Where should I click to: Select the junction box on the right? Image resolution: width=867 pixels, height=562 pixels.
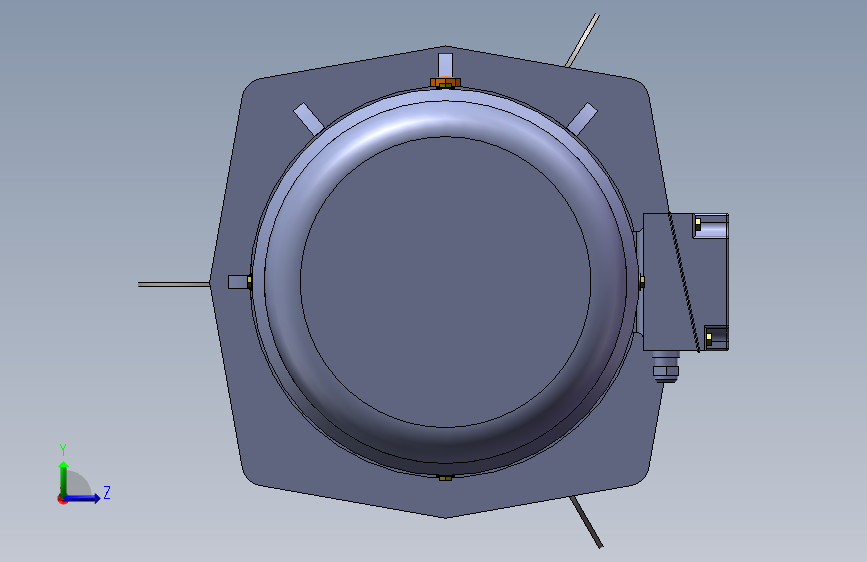tap(664, 282)
